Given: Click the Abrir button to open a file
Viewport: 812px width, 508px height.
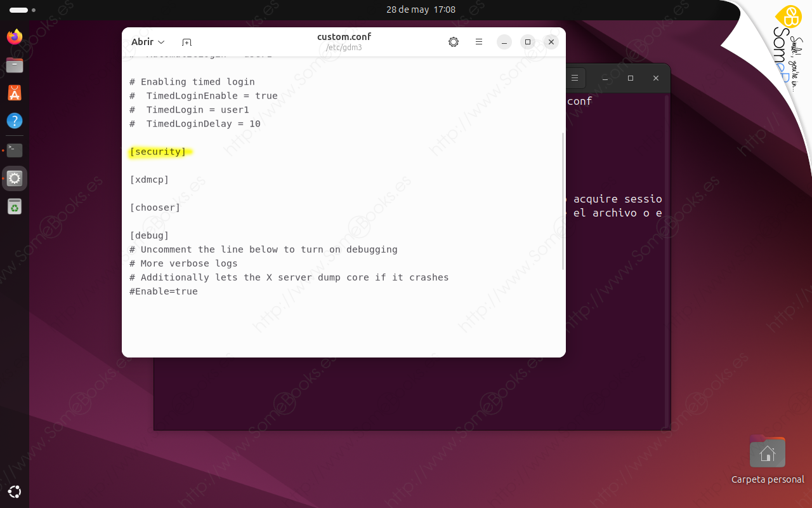Looking at the screenshot, I should [141, 41].
